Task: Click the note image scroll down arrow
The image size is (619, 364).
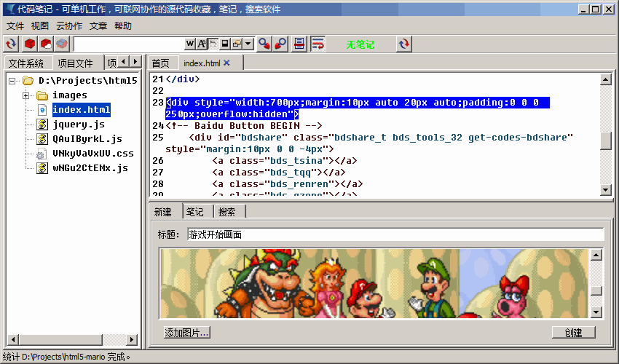Action: pos(596,312)
